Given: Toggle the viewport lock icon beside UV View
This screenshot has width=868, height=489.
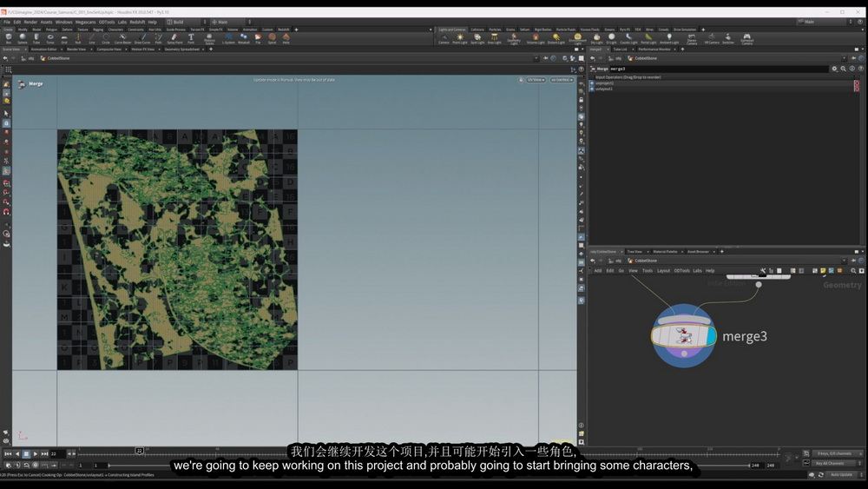Looking at the screenshot, I should point(521,80).
